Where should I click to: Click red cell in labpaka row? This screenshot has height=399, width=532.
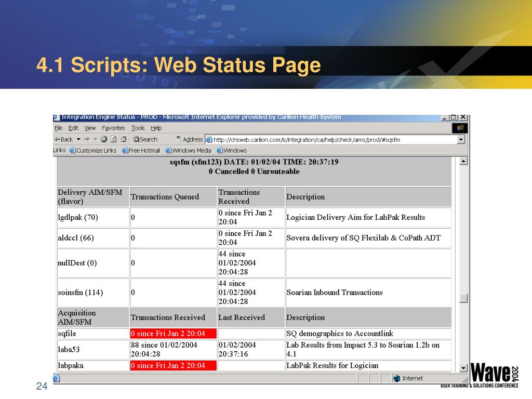(173, 365)
